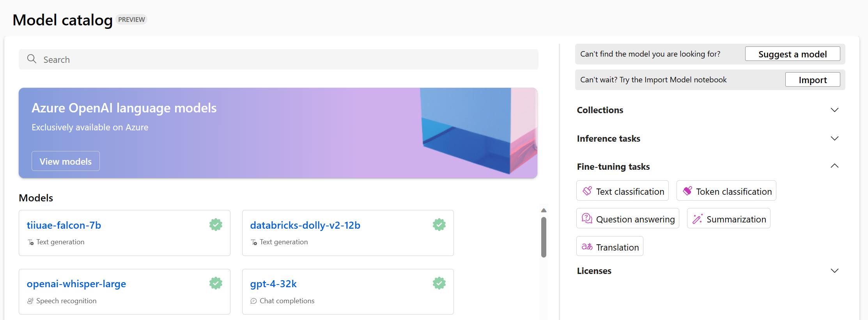Click into the Search input field
868x320 pixels.
(x=278, y=59)
